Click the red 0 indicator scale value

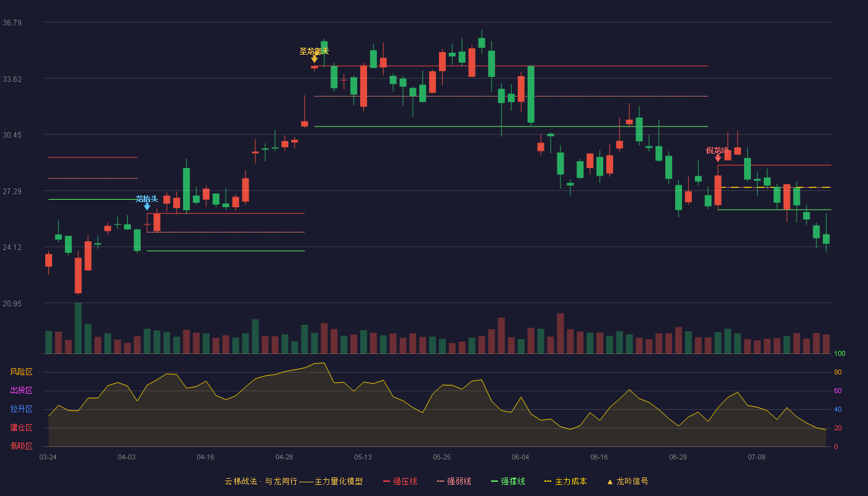click(x=836, y=446)
